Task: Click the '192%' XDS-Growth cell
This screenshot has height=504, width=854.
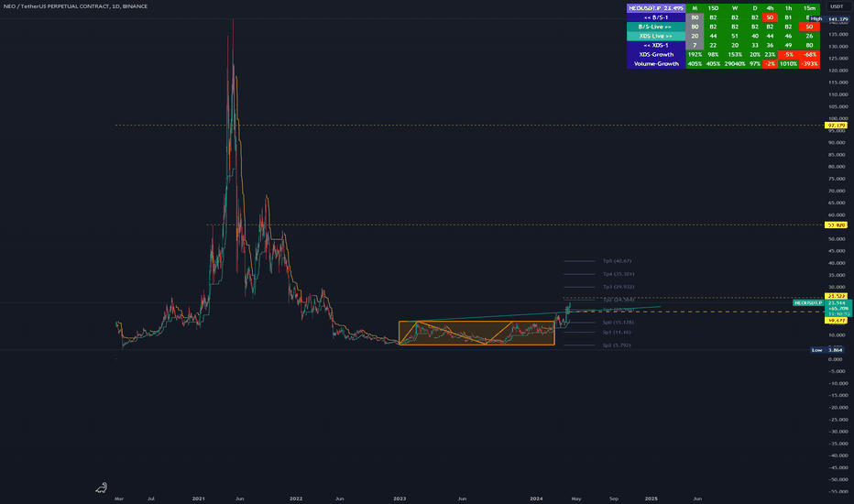Action: pyautogui.click(x=695, y=54)
